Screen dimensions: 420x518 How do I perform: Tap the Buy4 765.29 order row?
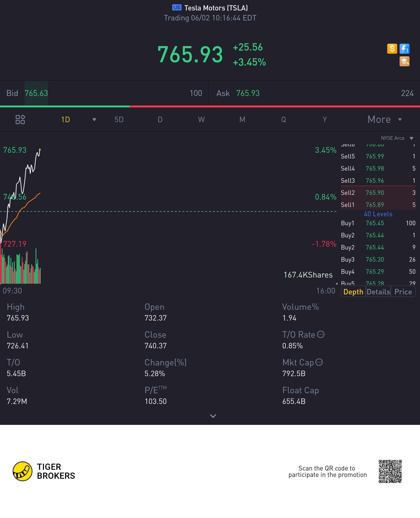[x=378, y=271]
